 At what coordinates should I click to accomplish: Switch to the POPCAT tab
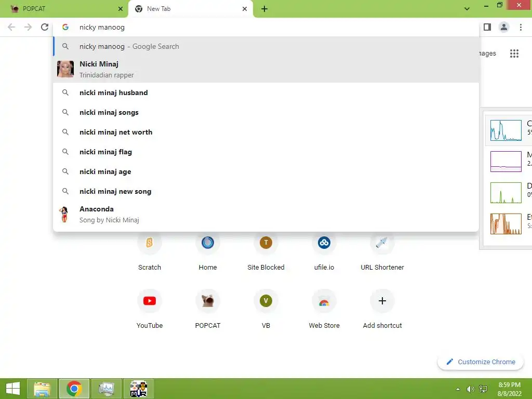tap(64, 9)
